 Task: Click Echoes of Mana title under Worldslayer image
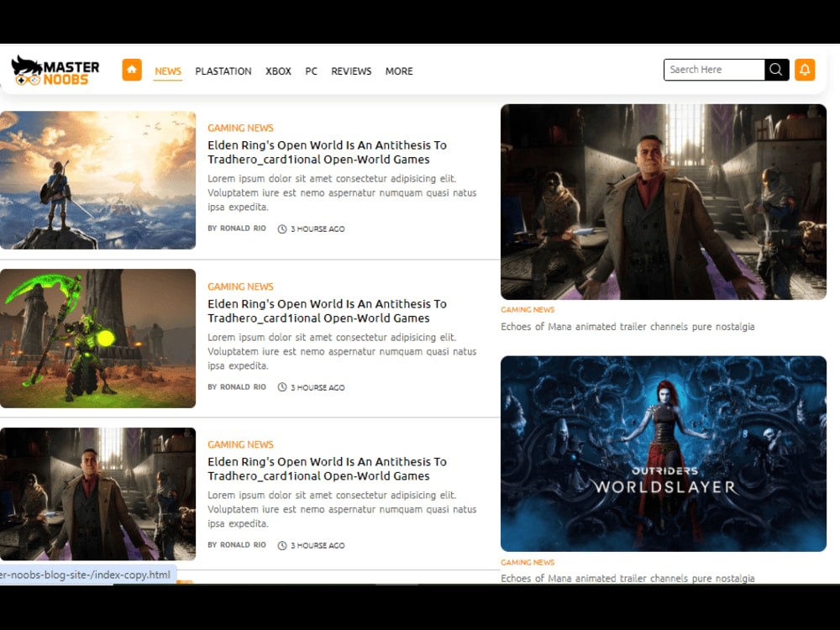(x=627, y=579)
